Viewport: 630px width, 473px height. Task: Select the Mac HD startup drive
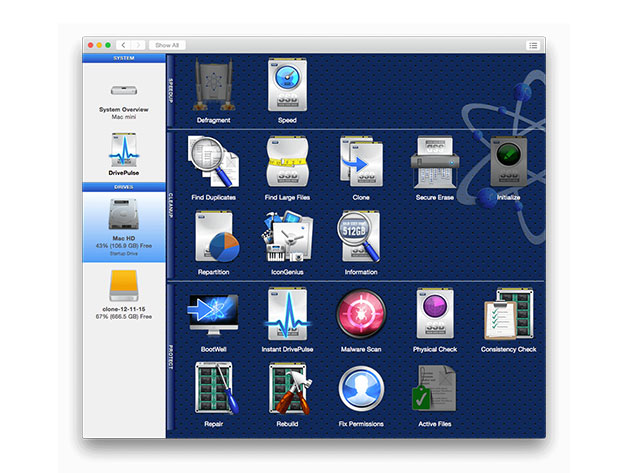pos(124,227)
